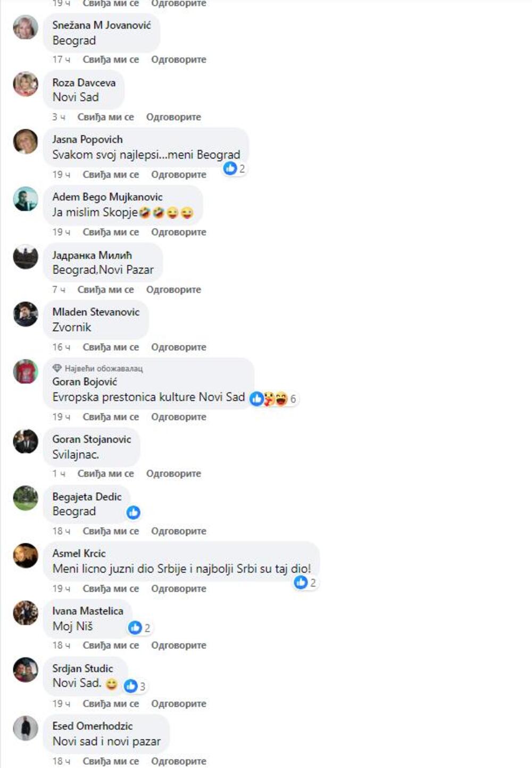Viewport: 532px width, 768px height.
Task: Like Asmel Krcic's comment via Свиђа ми се
Action: pyautogui.click(x=111, y=589)
